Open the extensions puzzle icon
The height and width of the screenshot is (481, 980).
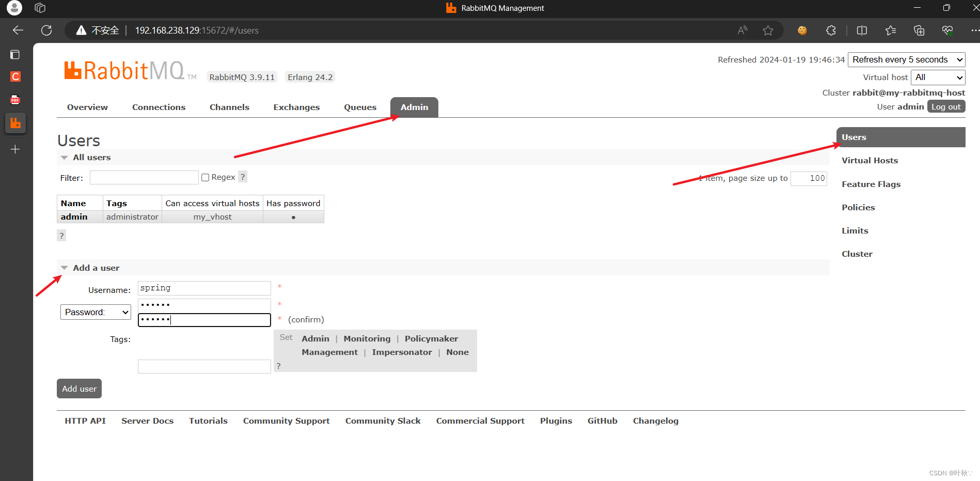pos(831,30)
